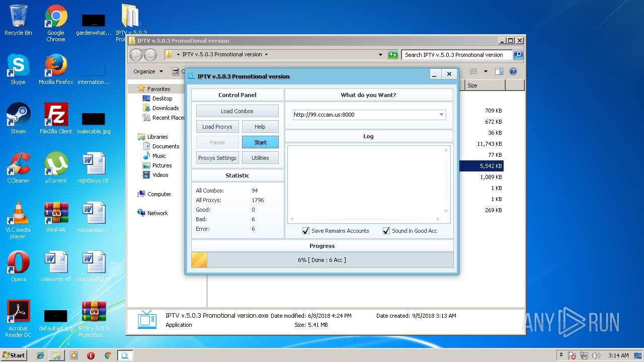Open Proxys Settings
The image size is (644, 362).
(217, 158)
